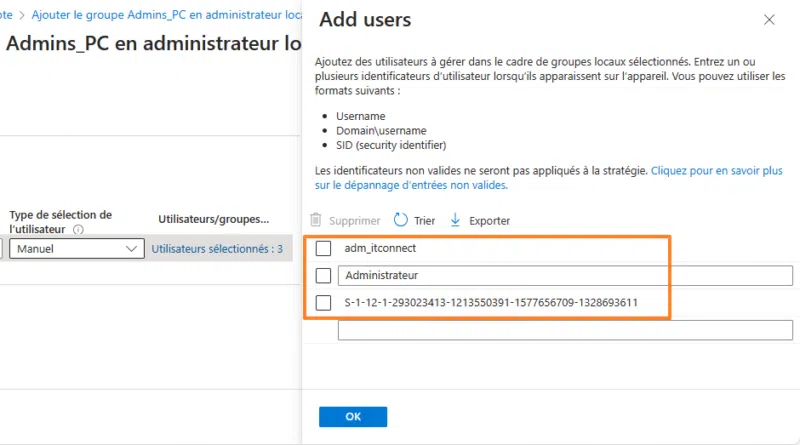Screen dimensions: 800x445
Task: Click the Manuel dropdown arrow
Action: coord(131,248)
